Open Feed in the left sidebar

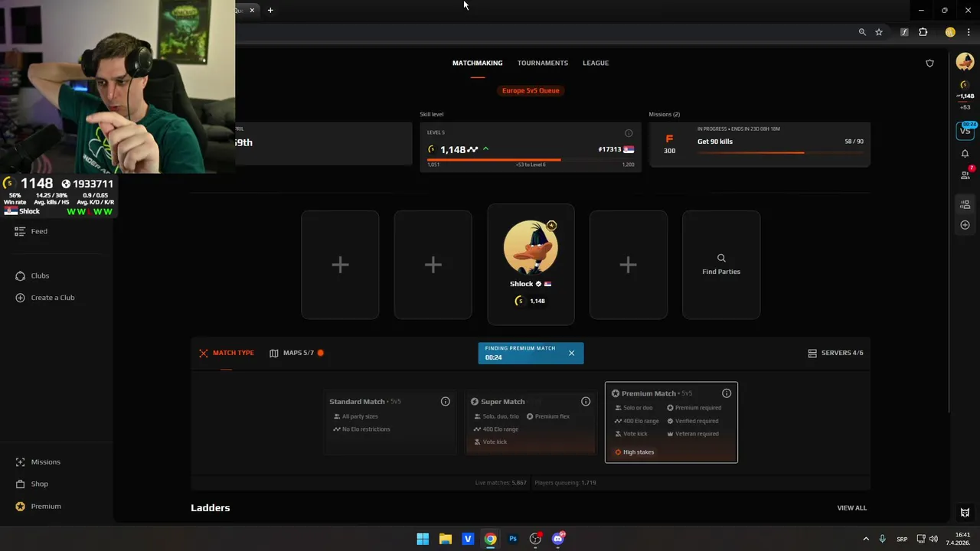(x=31, y=231)
